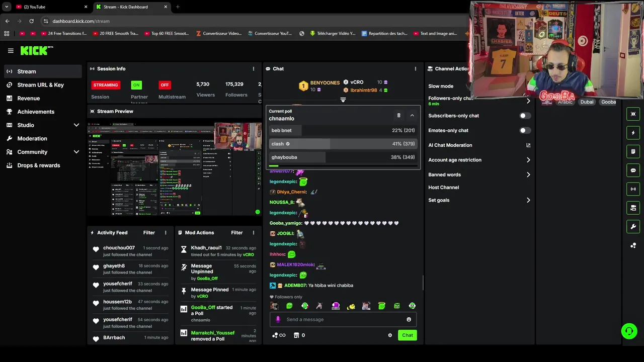Click Host Channel option

(x=443, y=188)
